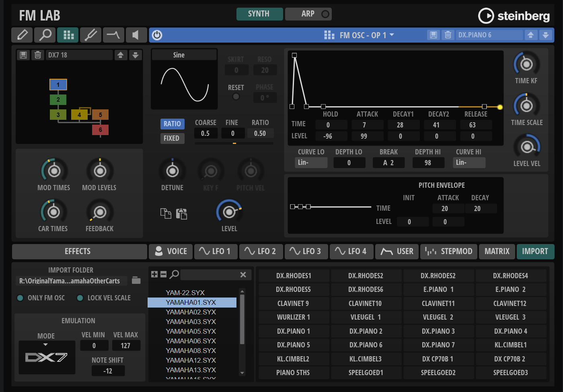The height and width of the screenshot is (392, 563).
Task: Select operator 4 in the algorithm
Action: (79, 115)
